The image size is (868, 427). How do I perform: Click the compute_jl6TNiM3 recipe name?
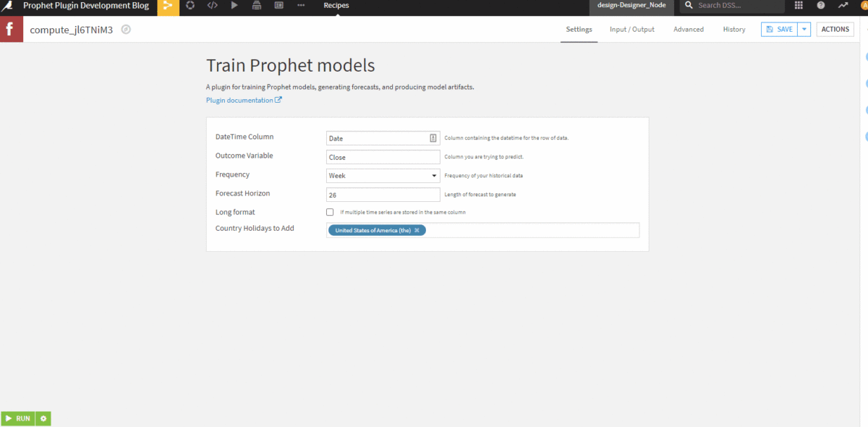tap(72, 30)
